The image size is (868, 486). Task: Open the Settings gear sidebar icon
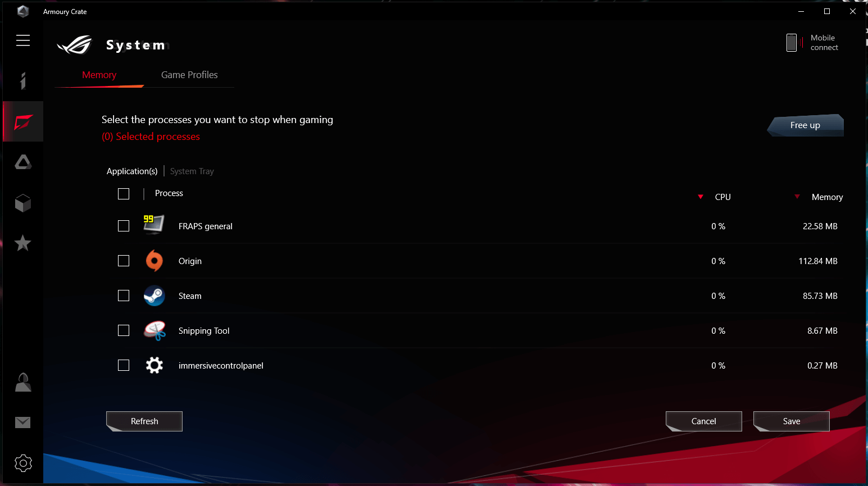[23, 463]
